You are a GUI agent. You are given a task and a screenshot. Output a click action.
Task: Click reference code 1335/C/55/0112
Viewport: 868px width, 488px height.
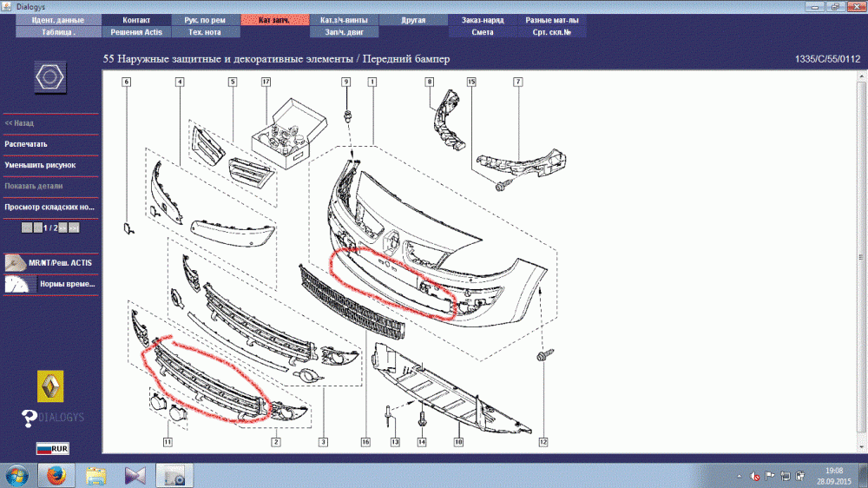pyautogui.click(x=827, y=59)
